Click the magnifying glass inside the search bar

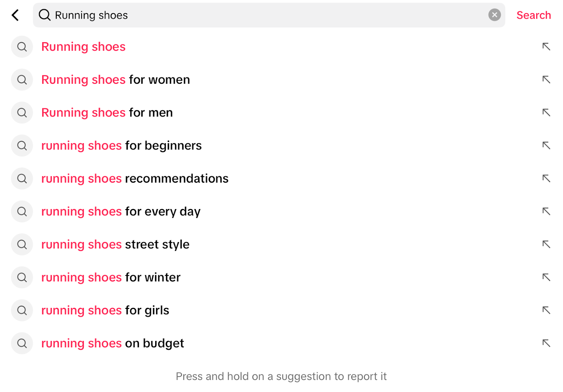point(44,15)
